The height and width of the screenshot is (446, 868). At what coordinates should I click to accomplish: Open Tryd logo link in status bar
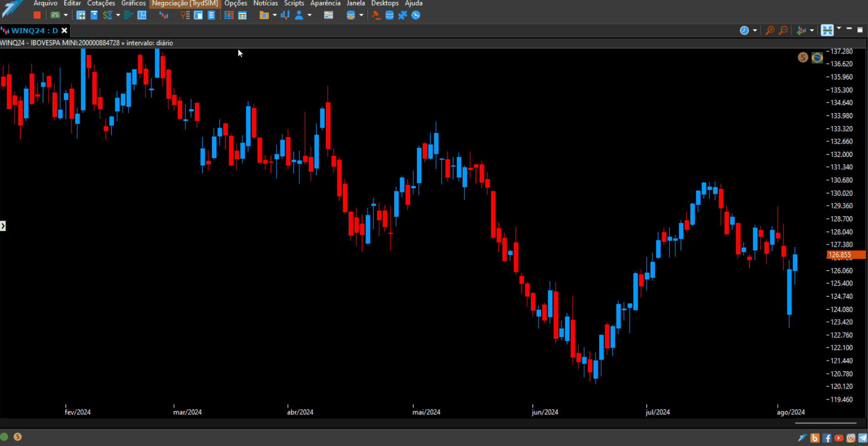802,438
